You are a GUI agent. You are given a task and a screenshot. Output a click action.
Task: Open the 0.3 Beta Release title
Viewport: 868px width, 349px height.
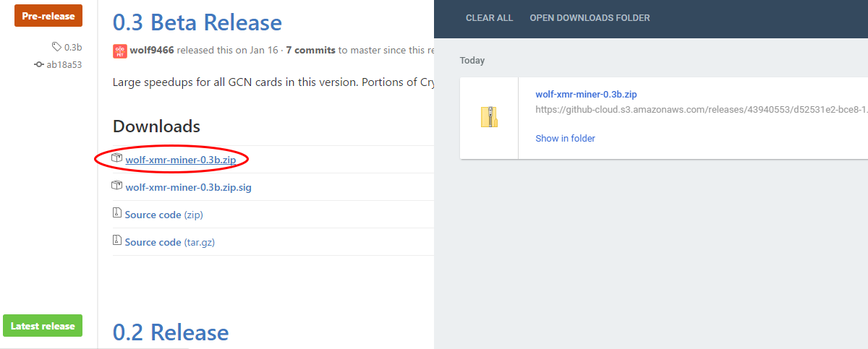click(197, 22)
